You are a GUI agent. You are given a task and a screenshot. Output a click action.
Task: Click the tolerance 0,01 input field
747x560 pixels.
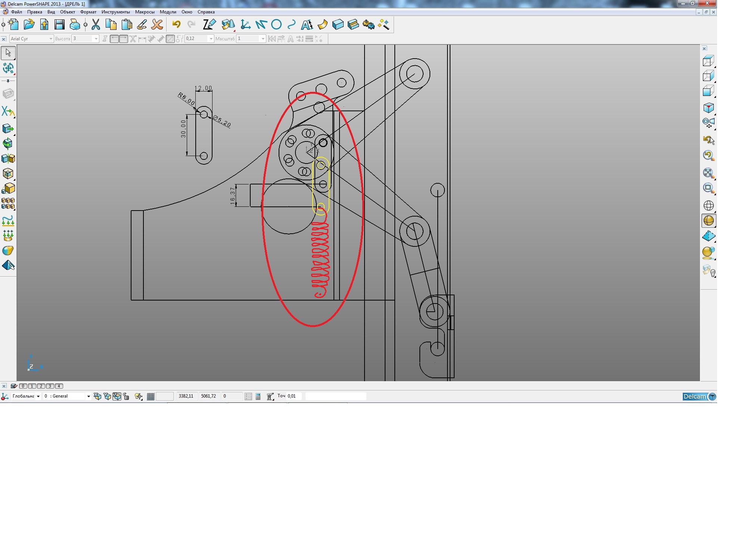(x=294, y=396)
